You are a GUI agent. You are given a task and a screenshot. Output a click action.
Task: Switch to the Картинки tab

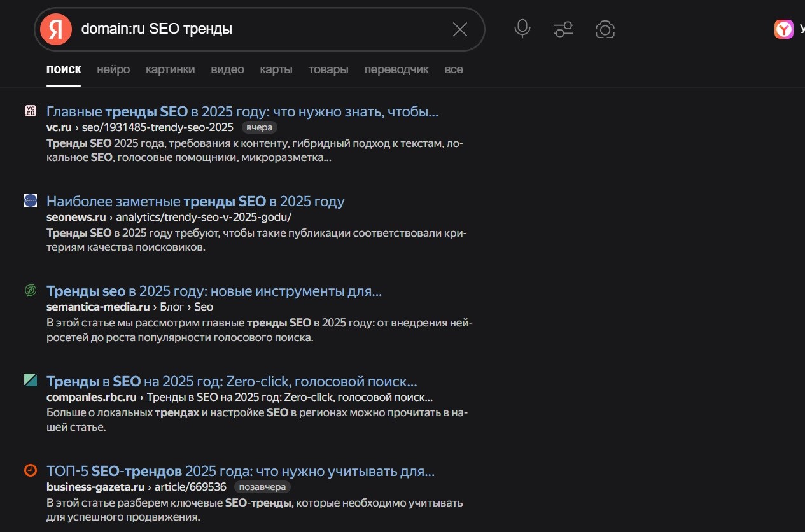(170, 69)
